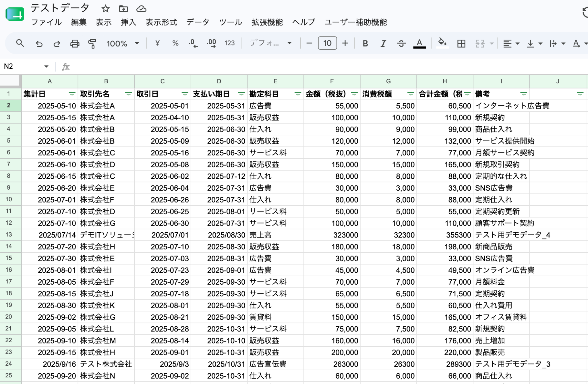Open the Google Sheets home icon
This screenshot has width=588, height=384.
click(x=15, y=14)
